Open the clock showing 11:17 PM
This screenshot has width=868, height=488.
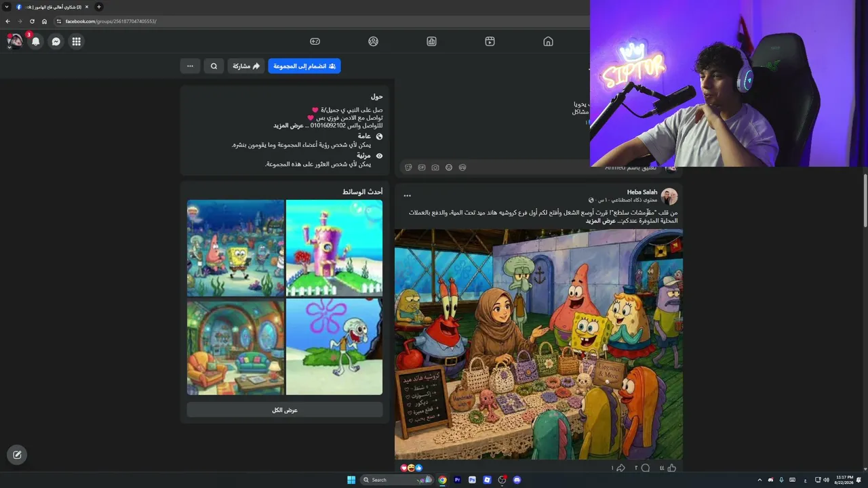pyautogui.click(x=844, y=480)
